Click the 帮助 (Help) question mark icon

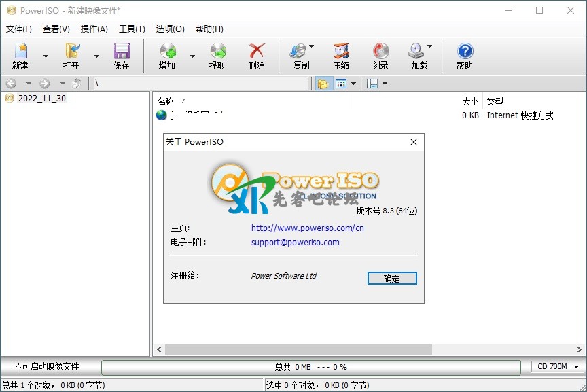point(465,52)
